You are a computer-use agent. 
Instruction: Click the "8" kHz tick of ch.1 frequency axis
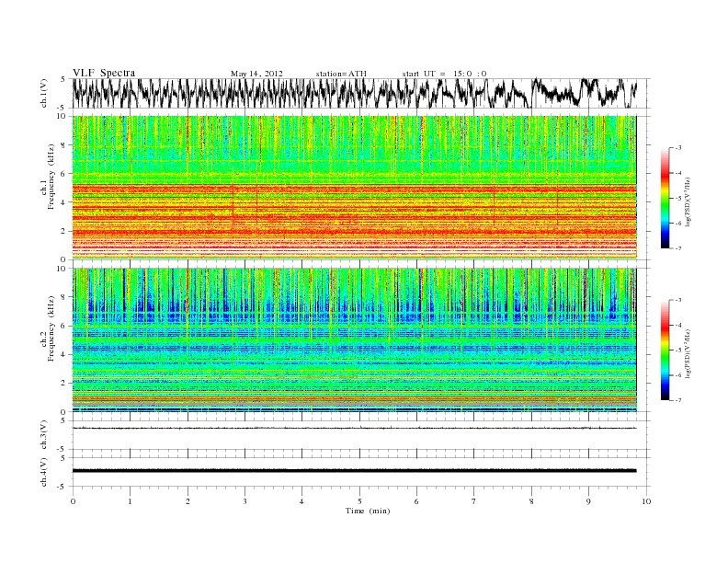(63, 145)
